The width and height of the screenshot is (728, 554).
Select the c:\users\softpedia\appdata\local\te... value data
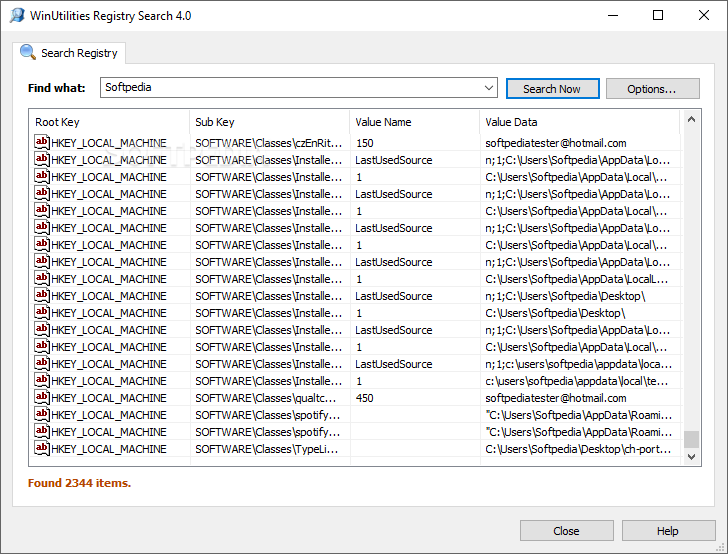click(x=577, y=381)
